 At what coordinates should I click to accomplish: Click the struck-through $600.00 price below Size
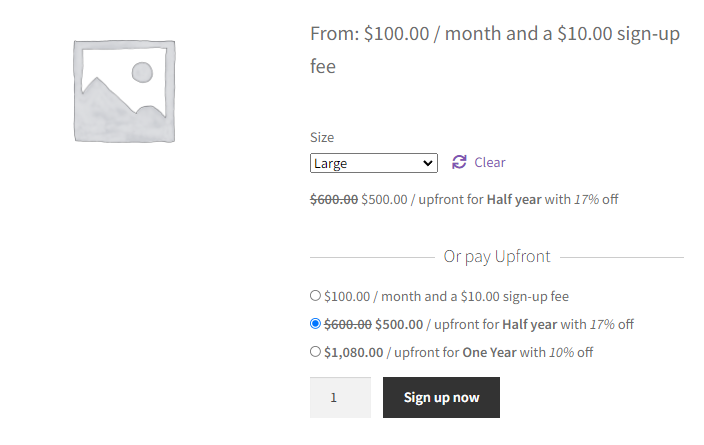[x=334, y=199]
